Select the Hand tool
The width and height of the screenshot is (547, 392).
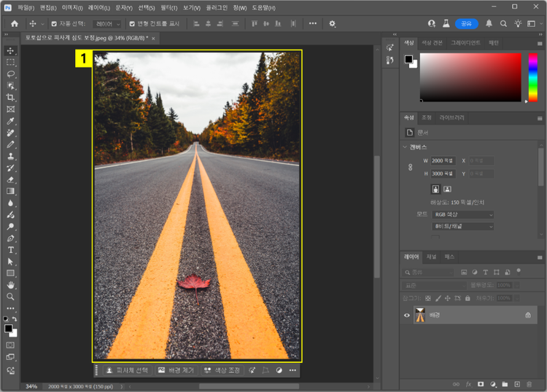10,285
